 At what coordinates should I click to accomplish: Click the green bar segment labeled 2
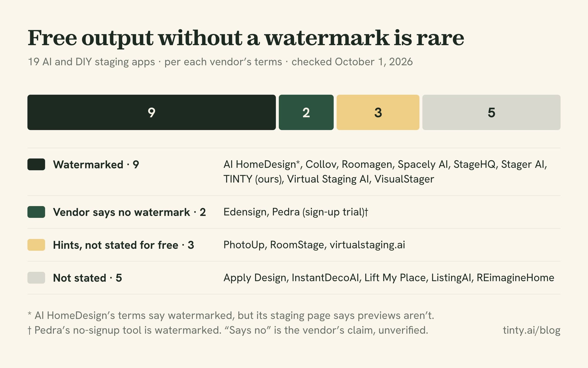(306, 112)
